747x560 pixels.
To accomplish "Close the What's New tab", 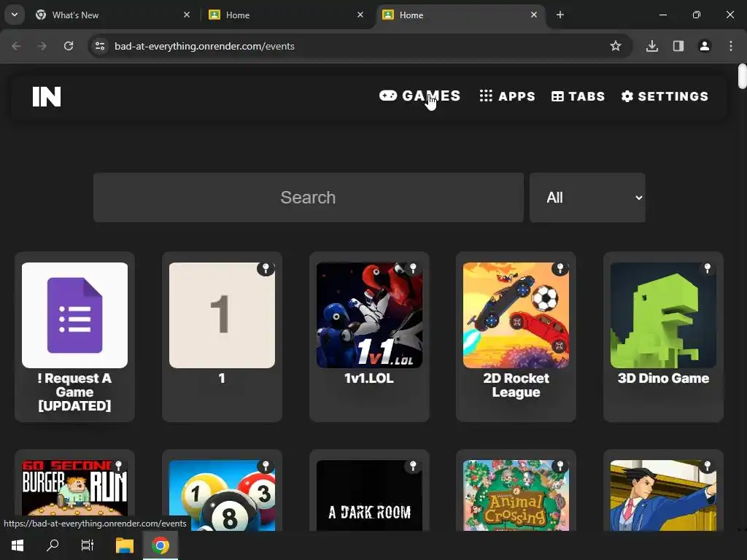I will coord(187,15).
